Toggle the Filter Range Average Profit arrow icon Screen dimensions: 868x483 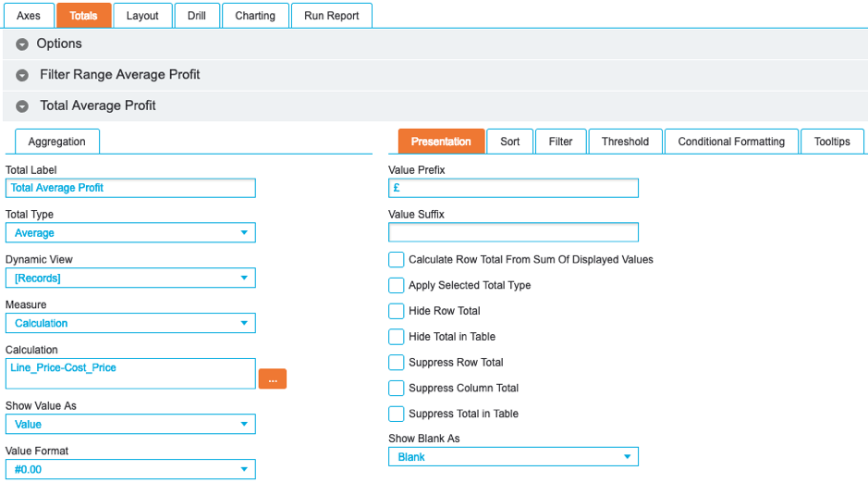pyautogui.click(x=22, y=75)
